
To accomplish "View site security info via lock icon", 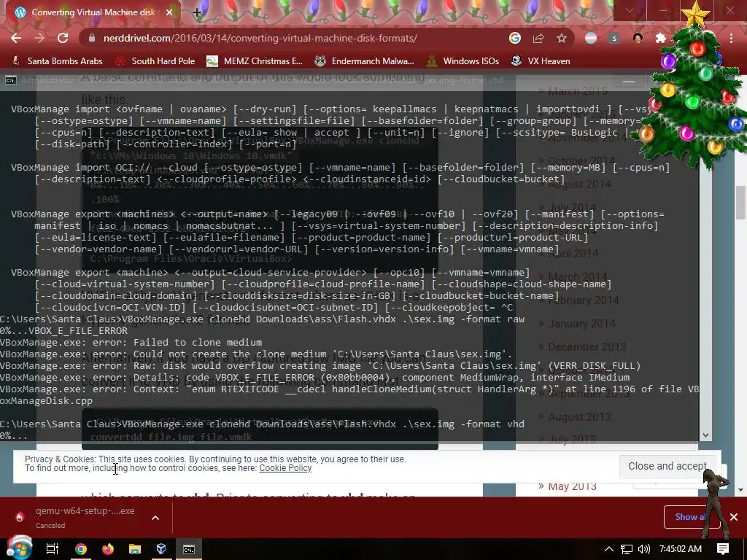I will point(93,38).
